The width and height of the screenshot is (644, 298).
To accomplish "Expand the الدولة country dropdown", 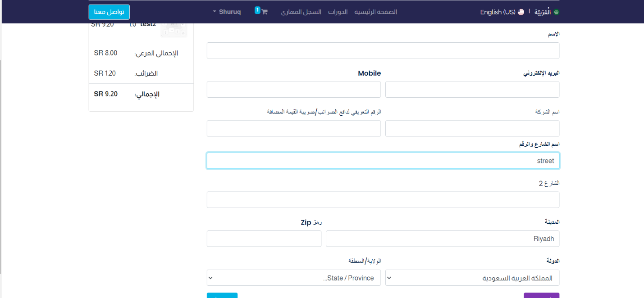I will pos(472,278).
